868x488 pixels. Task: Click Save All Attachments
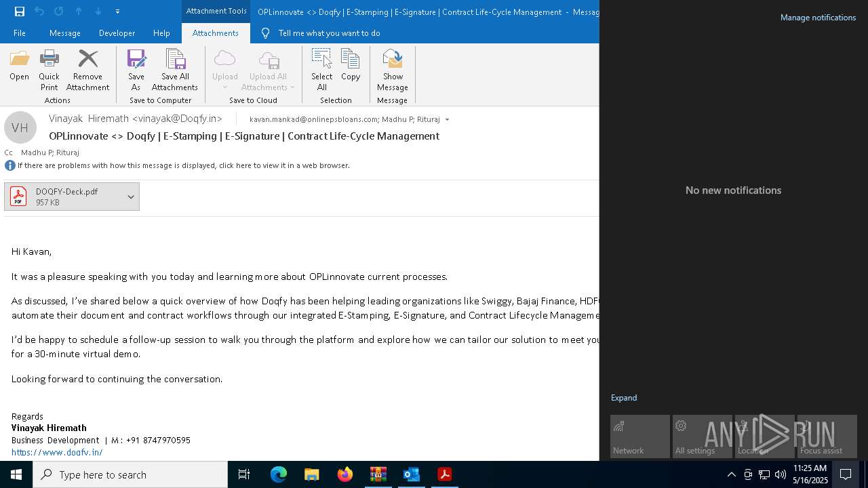(175, 70)
